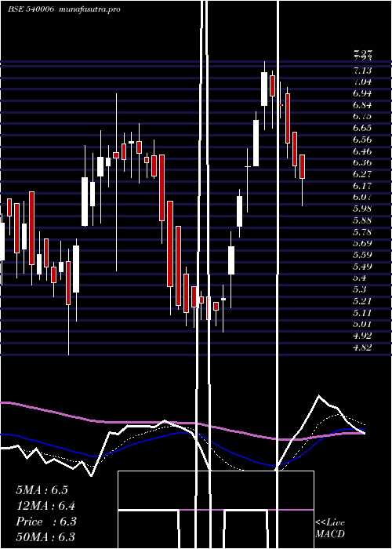Select the 5.3 price axis label

(360, 289)
